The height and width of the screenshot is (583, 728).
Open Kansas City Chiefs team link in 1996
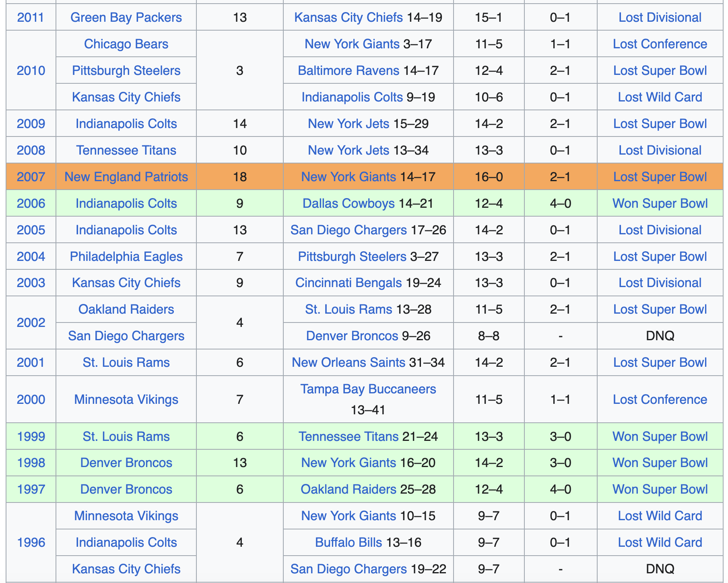pyautogui.click(x=126, y=569)
